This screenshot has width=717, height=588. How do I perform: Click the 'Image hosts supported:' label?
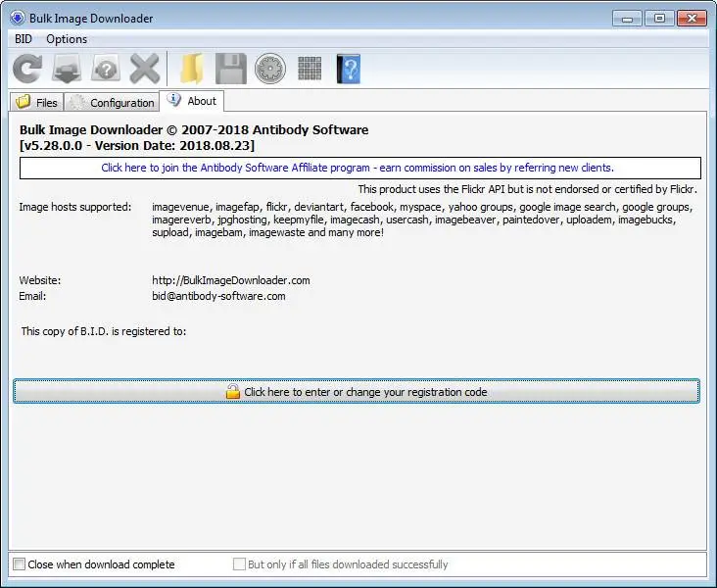point(75,207)
